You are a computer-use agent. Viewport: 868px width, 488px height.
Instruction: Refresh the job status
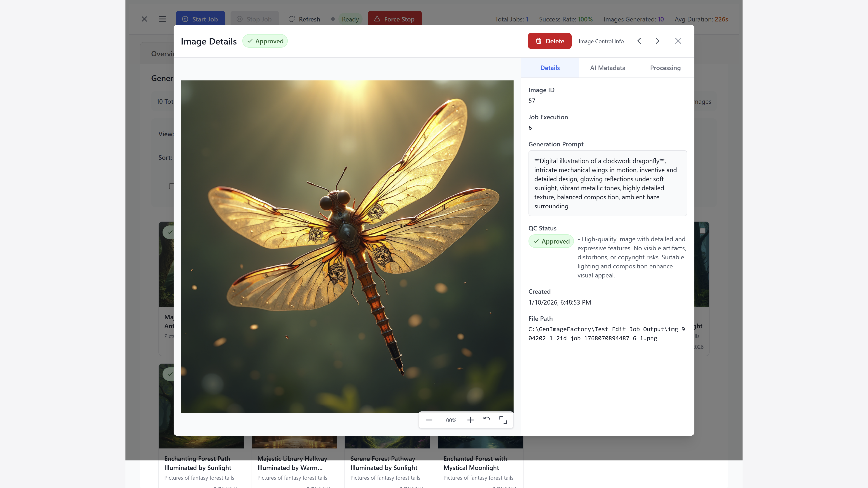tap(304, 19)
